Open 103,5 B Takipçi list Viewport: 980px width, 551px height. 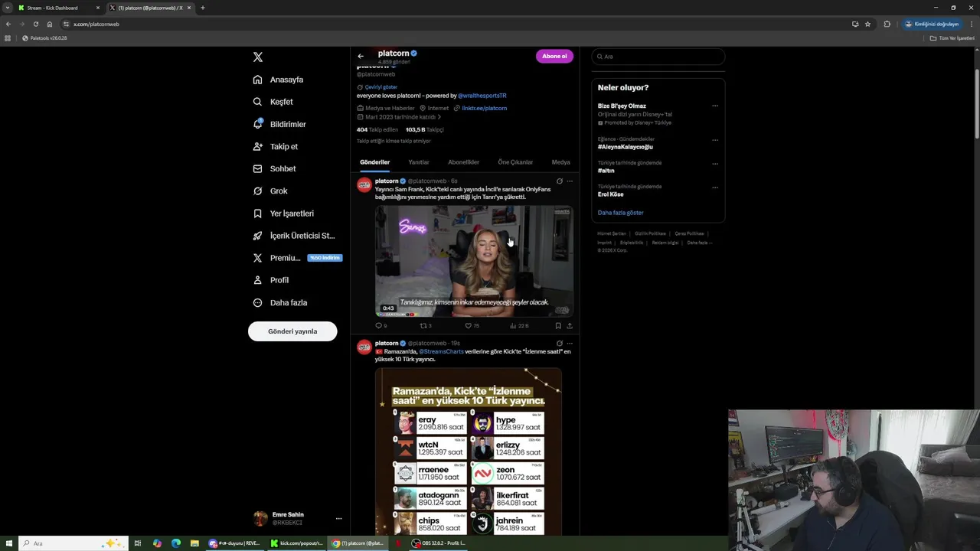pos(424,129)
